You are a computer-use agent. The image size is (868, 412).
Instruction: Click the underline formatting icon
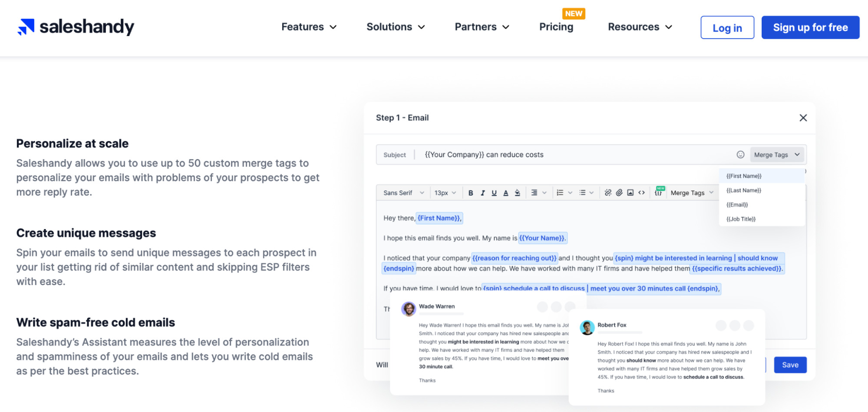(494, 193)
